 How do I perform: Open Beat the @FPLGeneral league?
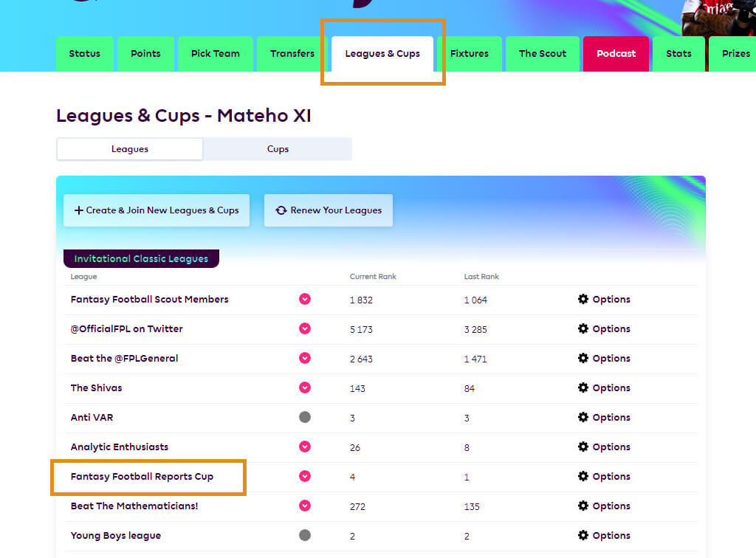124,358
